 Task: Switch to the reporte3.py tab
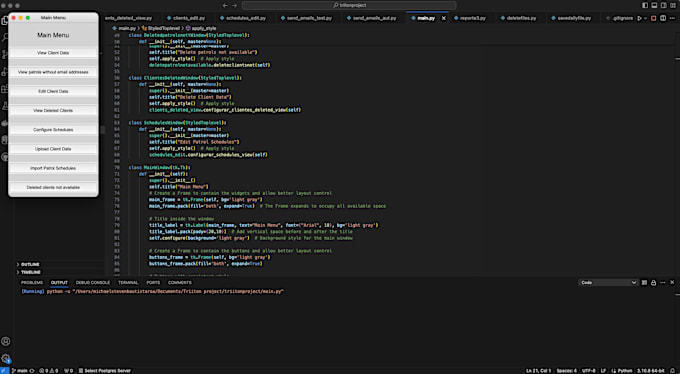470,18
